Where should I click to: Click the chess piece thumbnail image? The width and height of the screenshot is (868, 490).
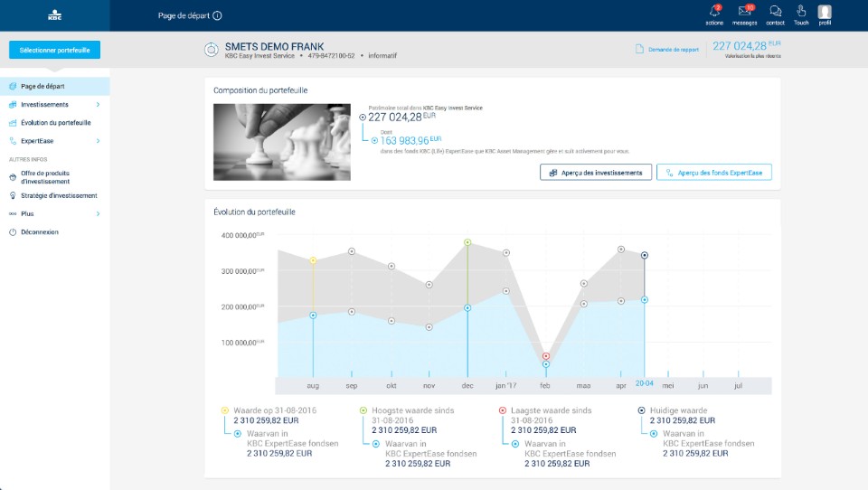click(282, 142)
